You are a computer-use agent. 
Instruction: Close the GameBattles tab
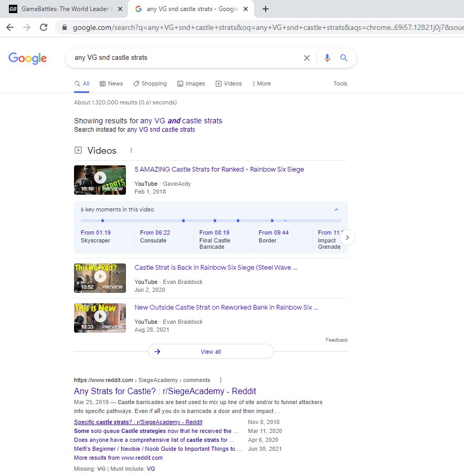coord(120,9)
